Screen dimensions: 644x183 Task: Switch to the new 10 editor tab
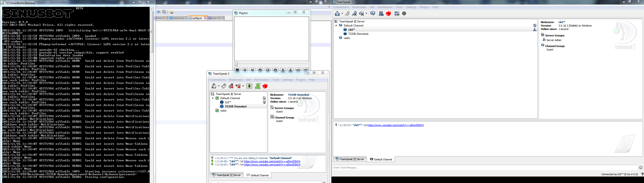[216, 18]
